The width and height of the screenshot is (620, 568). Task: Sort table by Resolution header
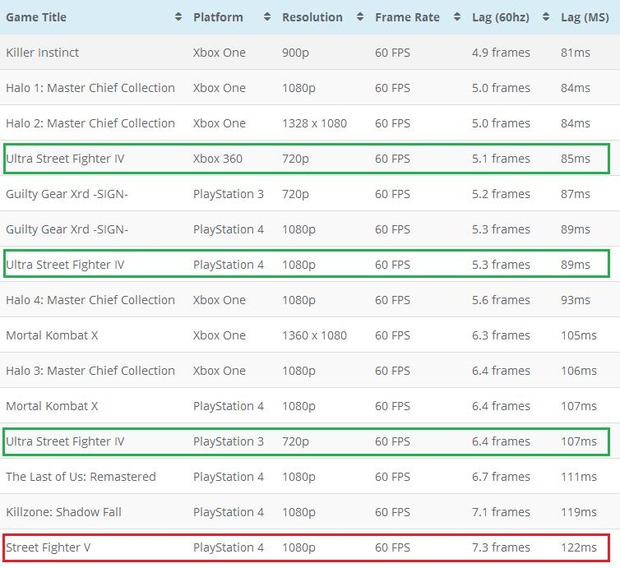point(312,17)
